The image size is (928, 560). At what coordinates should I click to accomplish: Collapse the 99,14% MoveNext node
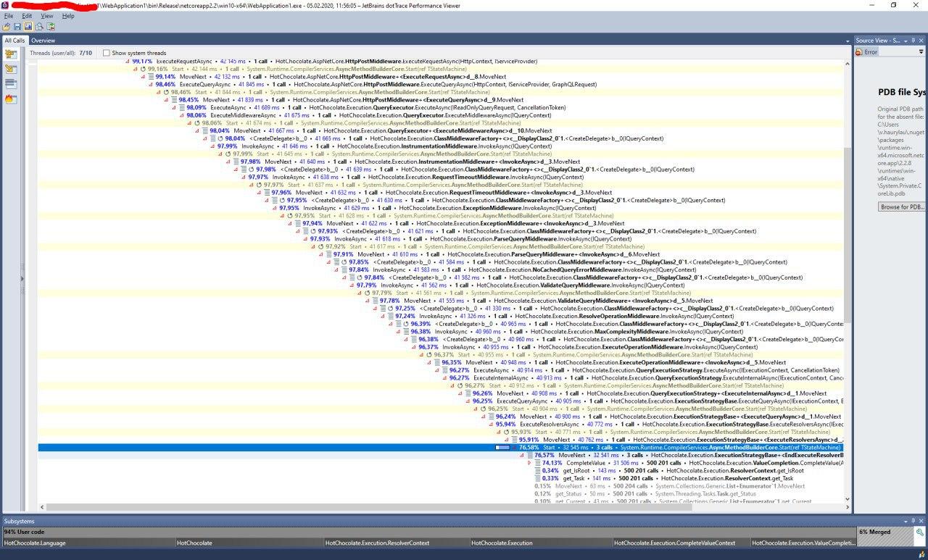[x=143, y=77]
